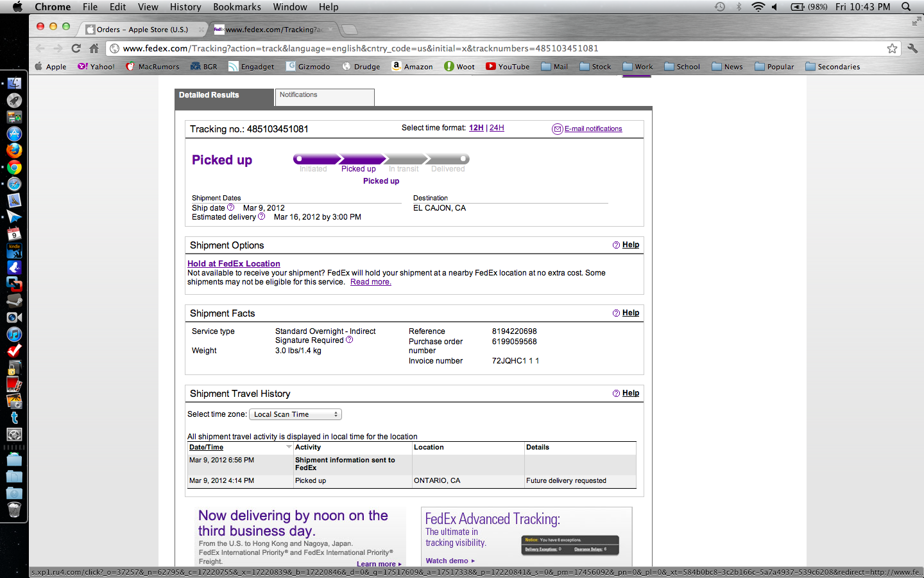Open Help for Shipment Facts
924x578 pixels.
point(631,313)
